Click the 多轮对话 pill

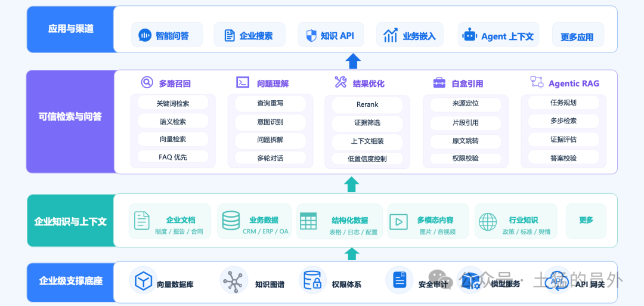270,157
